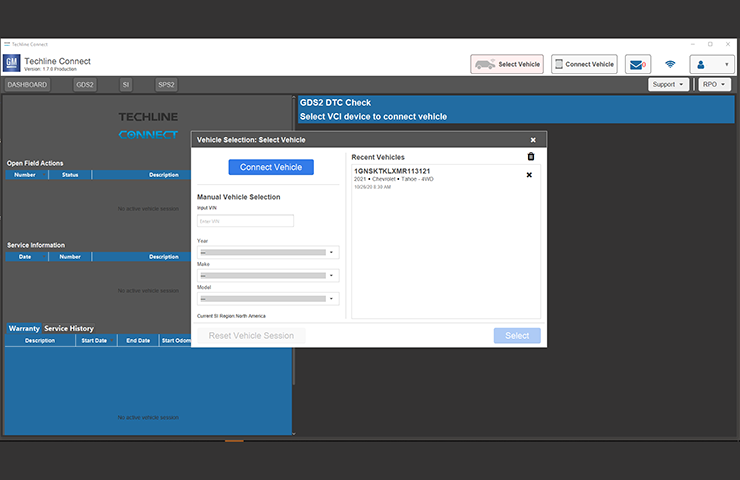740x480 pixels.
Task: Click the Start Date warranty column header
Action: 96,340
